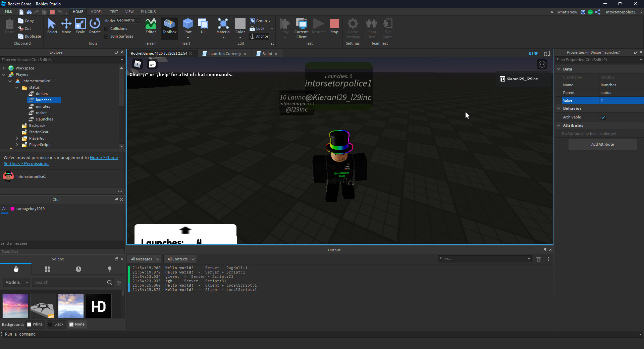Viewport: 644px width, 349px height.
Task: Pick the Rotate tool
Action: (95, 26)
